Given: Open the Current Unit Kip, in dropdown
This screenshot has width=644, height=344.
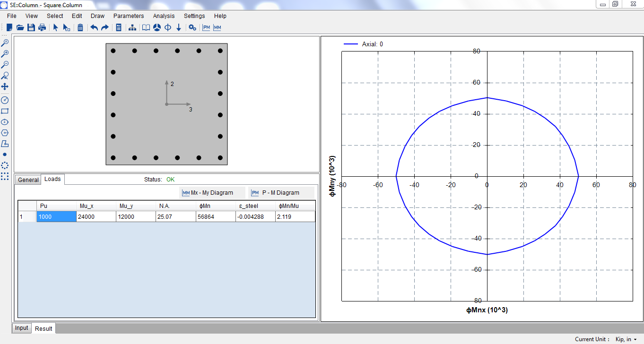Looking at the screenshot, I should 626,339.
